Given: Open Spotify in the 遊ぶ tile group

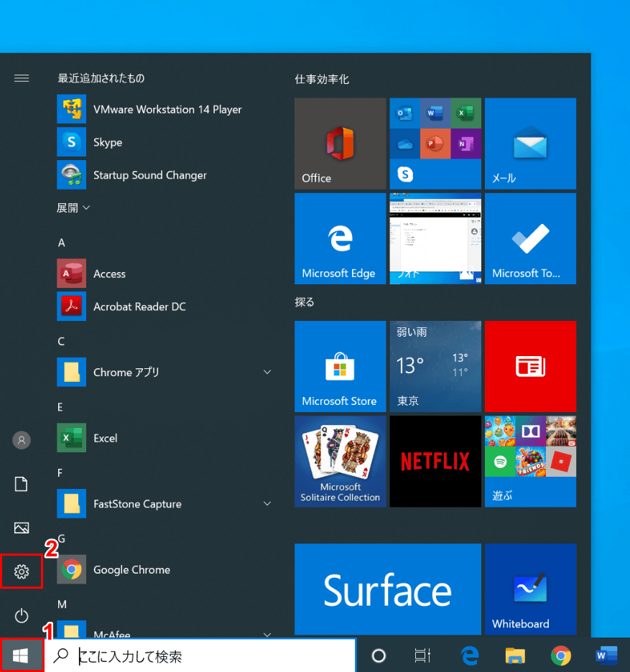Looking at the screenshot, I should 500,462.
